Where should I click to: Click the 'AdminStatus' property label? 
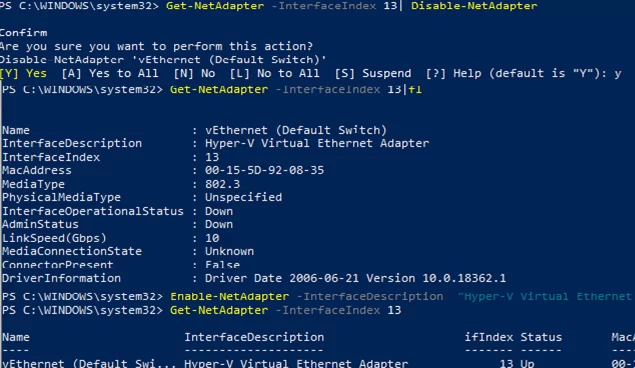(40, 224)
